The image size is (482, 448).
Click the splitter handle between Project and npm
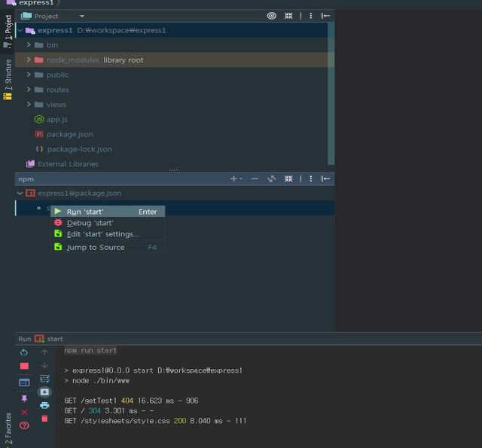[174, 169]
